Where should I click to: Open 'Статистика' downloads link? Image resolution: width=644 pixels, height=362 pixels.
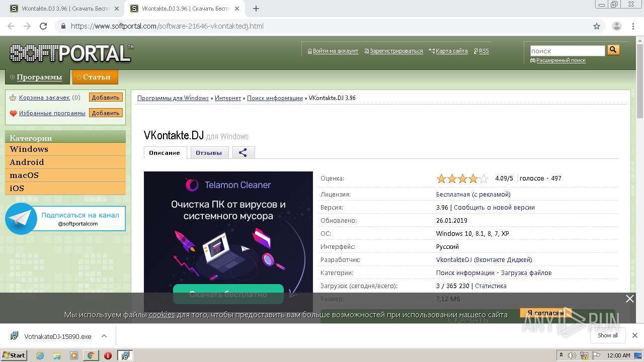pos(491,286)
